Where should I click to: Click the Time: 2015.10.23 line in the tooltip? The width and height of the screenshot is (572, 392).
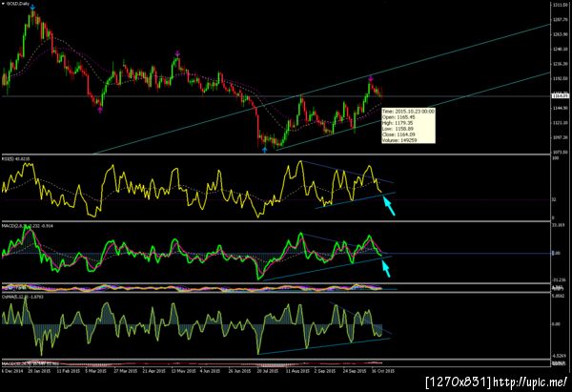point(408,112)
